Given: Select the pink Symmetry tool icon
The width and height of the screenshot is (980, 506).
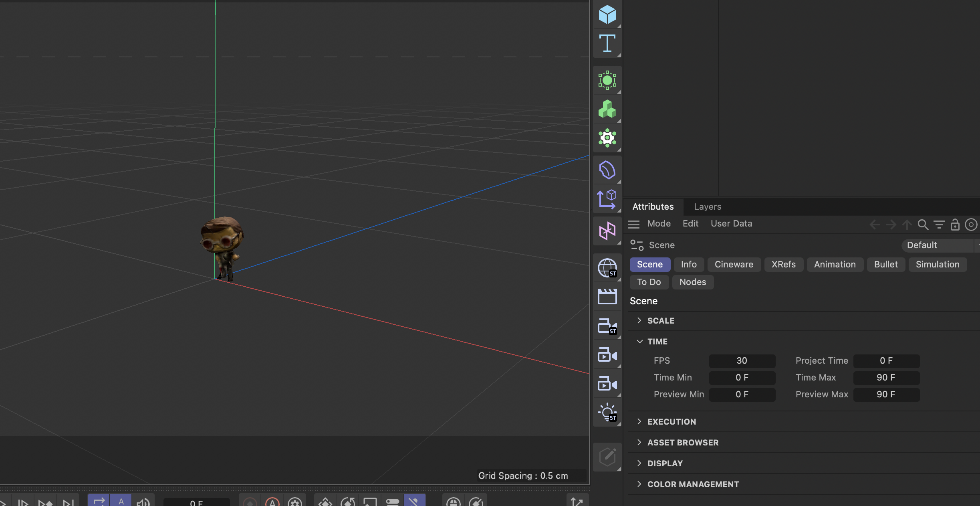Looking at the screenshot, I should click(607, 231).
